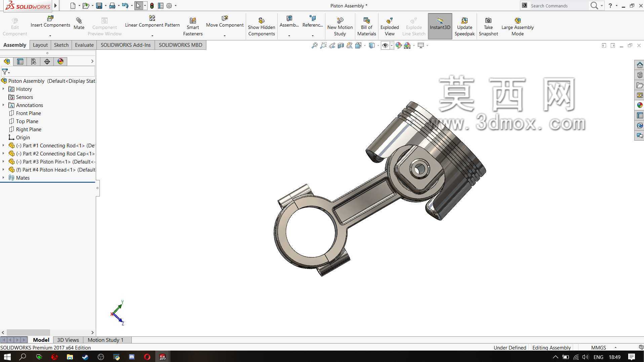The height and width of the screenshot is (362, 644).
Task: Start a New Motion Study
Action: [x=340, y=27]
